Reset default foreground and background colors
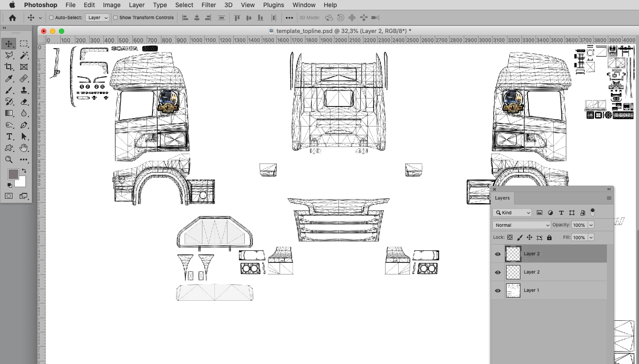Viewport: 639px width, 364px height. [9, 185]
